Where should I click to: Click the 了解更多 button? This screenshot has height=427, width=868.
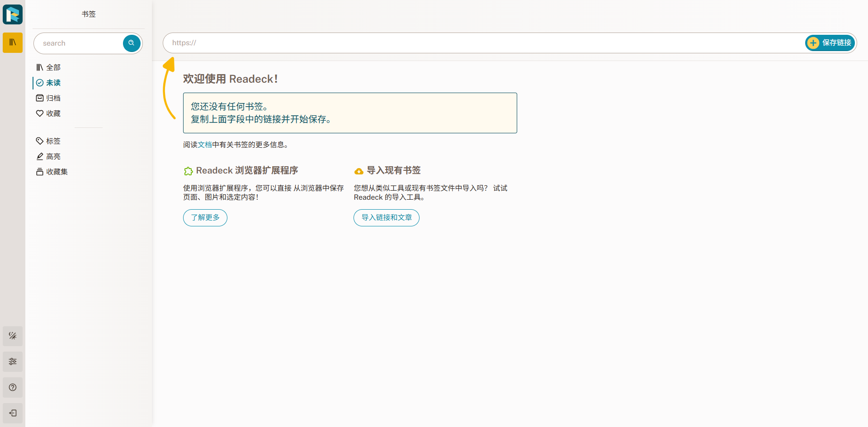click(x=205, y=217)
